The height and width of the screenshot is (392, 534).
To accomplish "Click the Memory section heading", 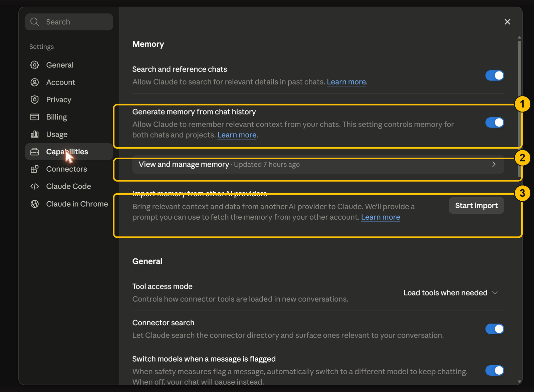I will click(148, 44).
